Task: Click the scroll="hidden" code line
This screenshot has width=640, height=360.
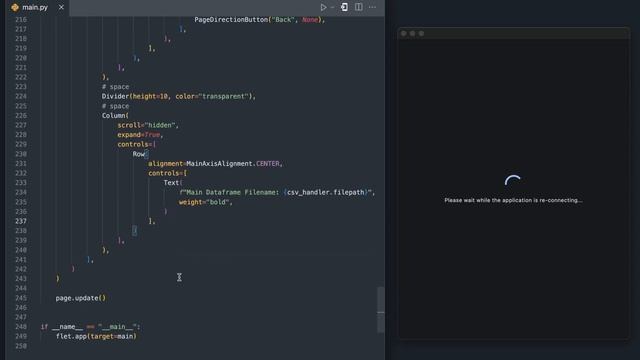Action: 148,125
